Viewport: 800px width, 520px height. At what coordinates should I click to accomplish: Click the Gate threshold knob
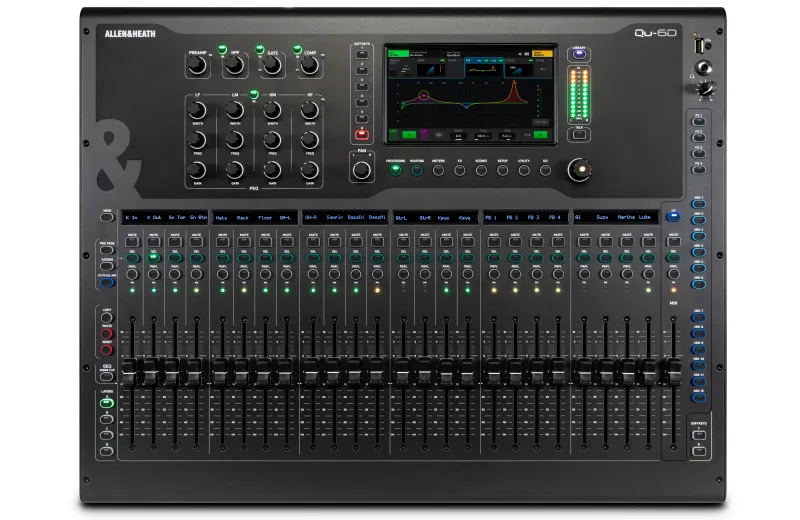tap(272, 66)
